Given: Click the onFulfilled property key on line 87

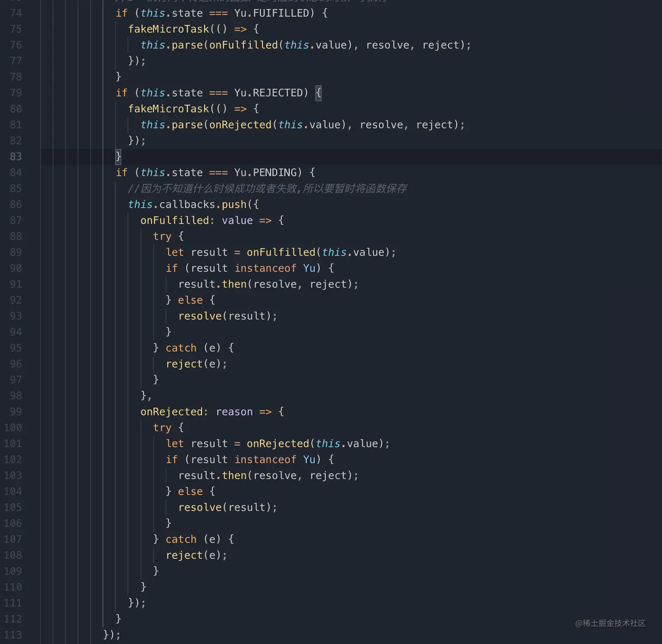Looking at the screenshot, I should [x=175, y=220].
